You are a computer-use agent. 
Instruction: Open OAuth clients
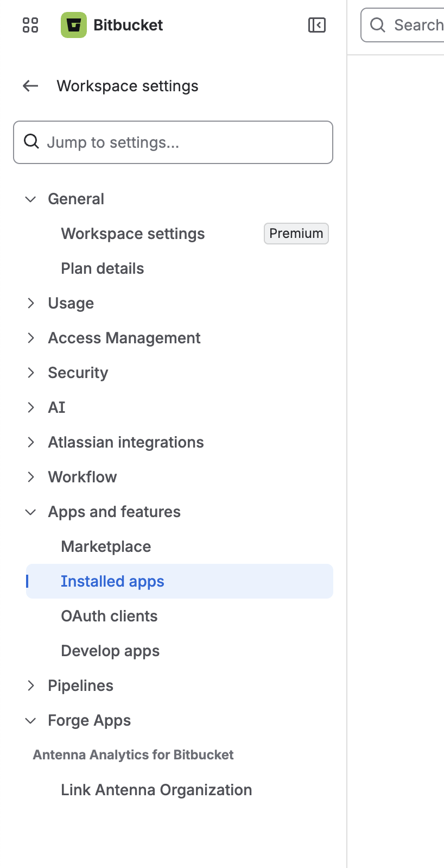pos(110,616)
